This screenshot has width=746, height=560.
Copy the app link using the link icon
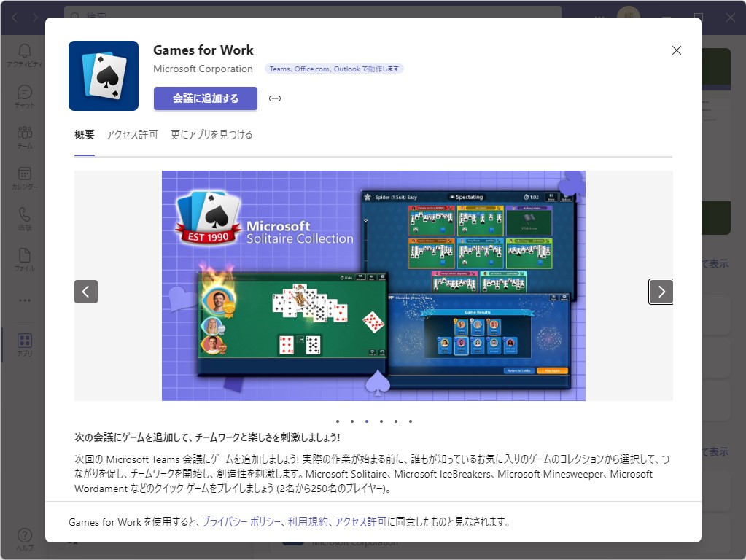(274, 97)
